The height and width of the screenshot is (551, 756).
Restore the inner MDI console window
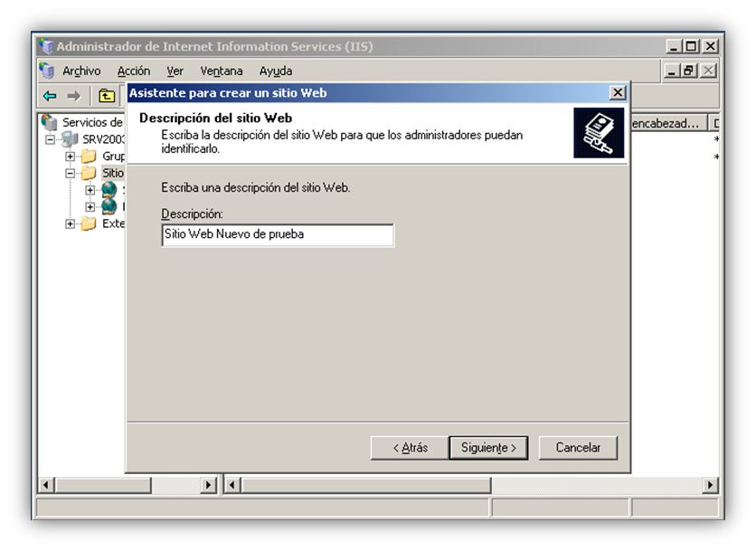(688, 71)
